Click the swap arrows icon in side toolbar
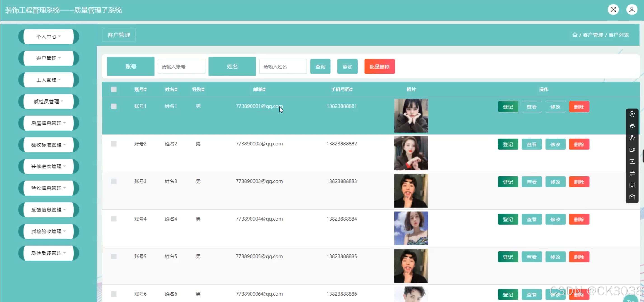 tap(632, 173)
